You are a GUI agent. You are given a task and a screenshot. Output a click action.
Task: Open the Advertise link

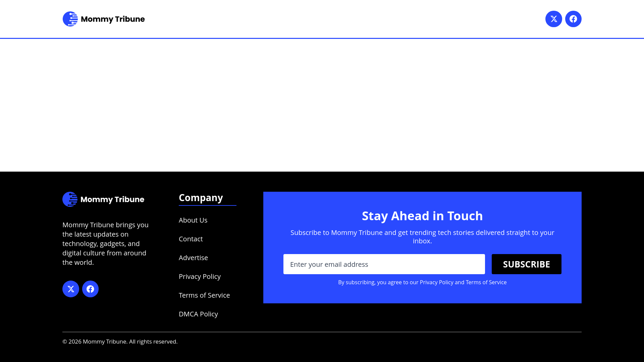click(x=193, y=258)
